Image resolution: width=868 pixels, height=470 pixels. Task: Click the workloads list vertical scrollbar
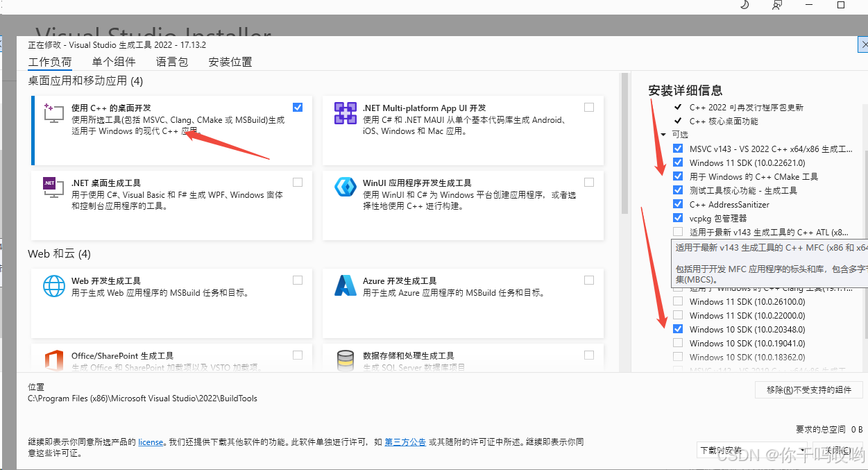tap(624, 142)
